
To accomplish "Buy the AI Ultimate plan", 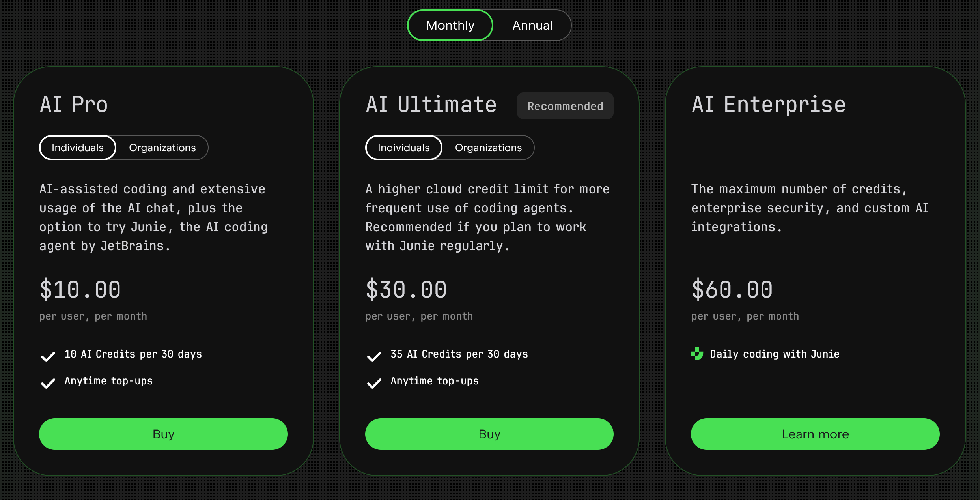I will [x=489, y=434].
